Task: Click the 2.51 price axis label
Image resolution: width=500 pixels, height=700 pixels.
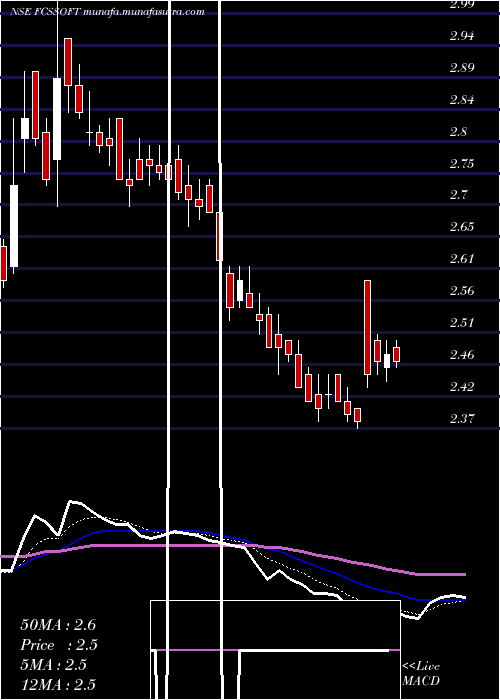Action: 462,323
